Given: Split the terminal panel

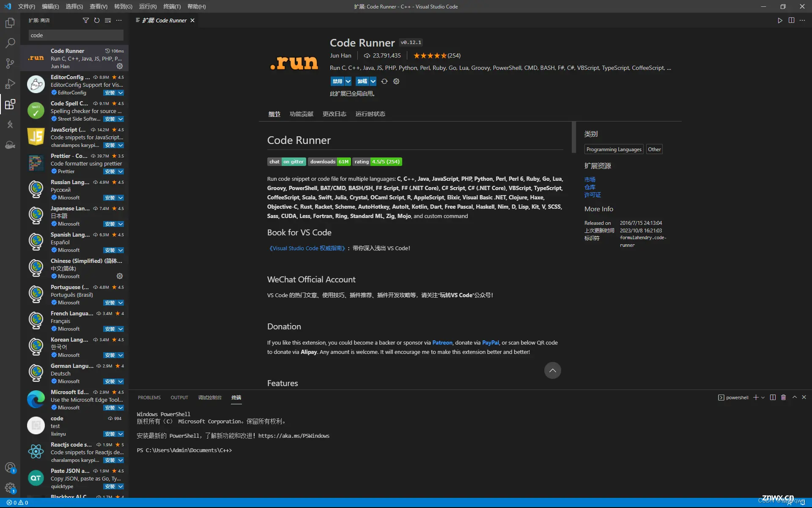Looking at the screenshot, I should click(x=773, y=397).
